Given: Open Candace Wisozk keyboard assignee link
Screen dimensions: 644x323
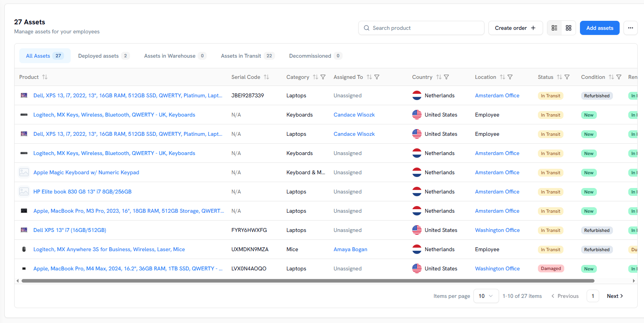Looking at the screenshot, I should pos(354,115).
